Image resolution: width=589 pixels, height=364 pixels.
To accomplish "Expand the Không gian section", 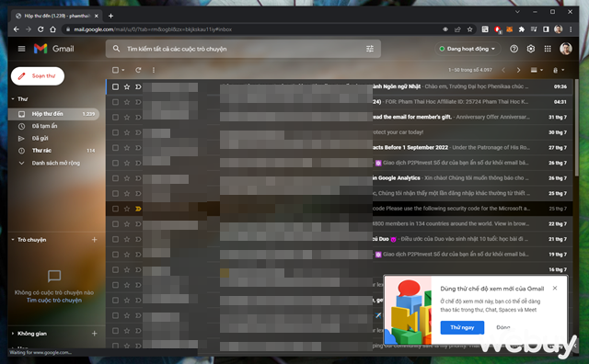I will point(13,334).
